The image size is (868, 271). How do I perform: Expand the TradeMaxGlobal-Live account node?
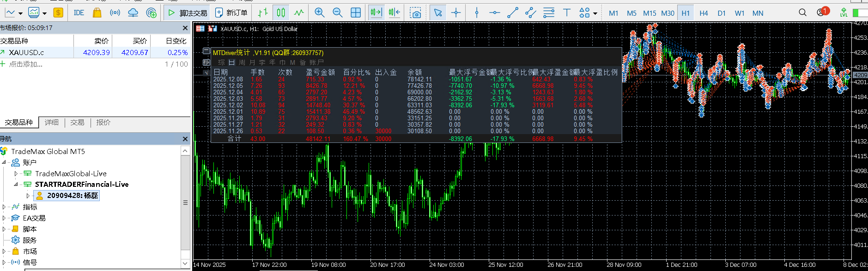coord(16,174)
